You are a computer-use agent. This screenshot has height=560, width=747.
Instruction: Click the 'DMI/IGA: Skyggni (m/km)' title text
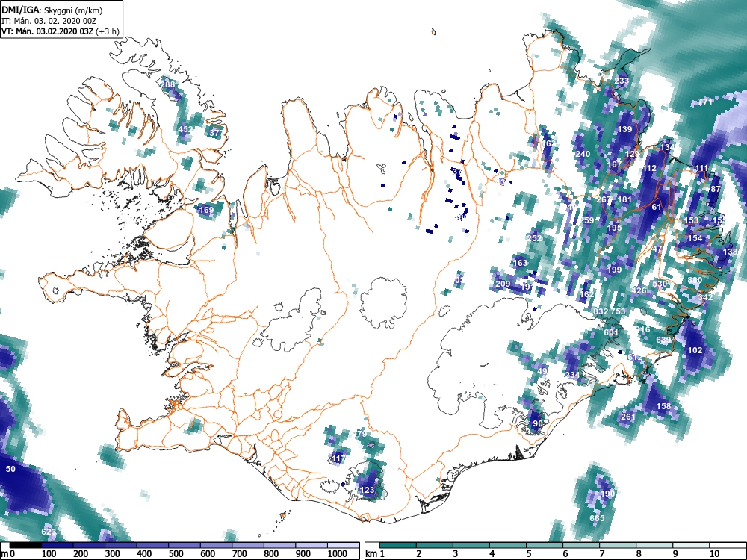[52, 10]
